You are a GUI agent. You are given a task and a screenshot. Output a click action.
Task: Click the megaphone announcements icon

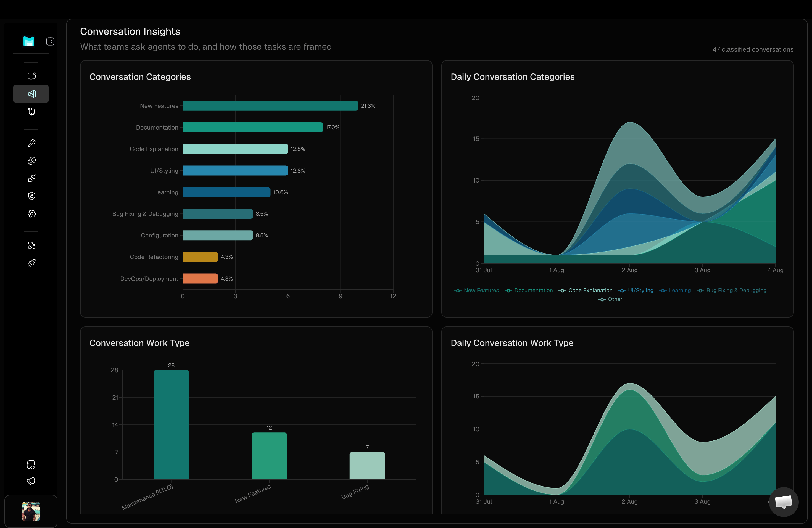(31, 481)
